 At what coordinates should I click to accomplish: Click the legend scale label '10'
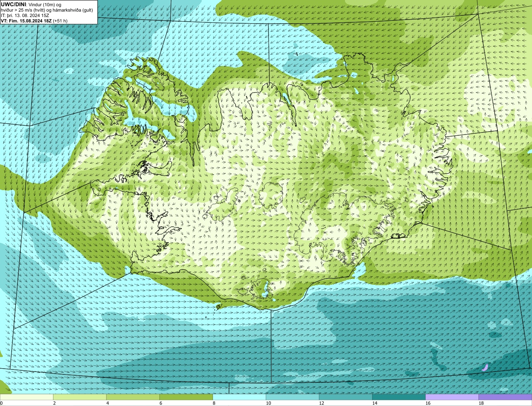coord(268,403)
